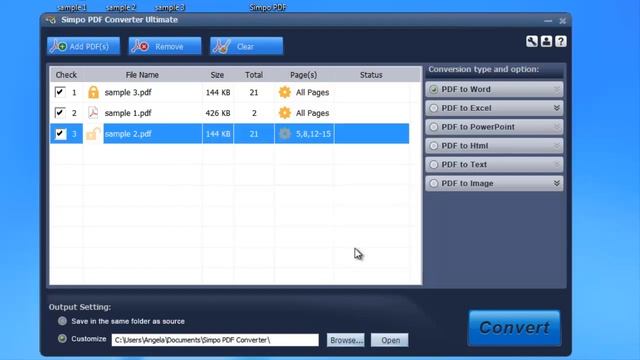Click the Check column header
The width and height of the screenshot is (640, 360).
[x=66, y=75]
